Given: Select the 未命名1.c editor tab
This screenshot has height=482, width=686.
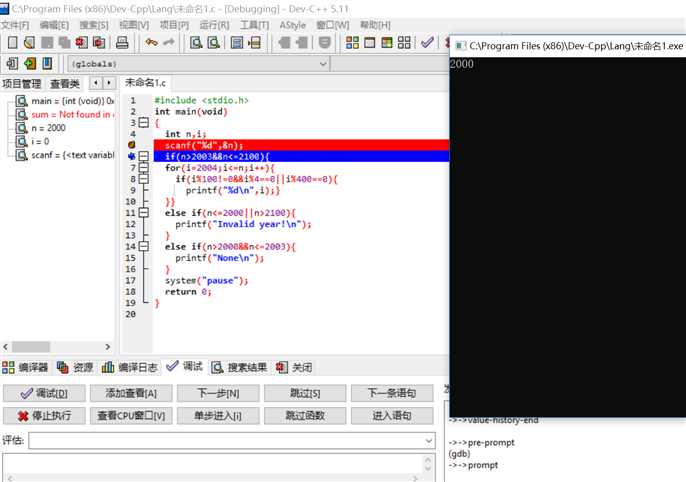Looking at the screenshot, I should [145, 83].
